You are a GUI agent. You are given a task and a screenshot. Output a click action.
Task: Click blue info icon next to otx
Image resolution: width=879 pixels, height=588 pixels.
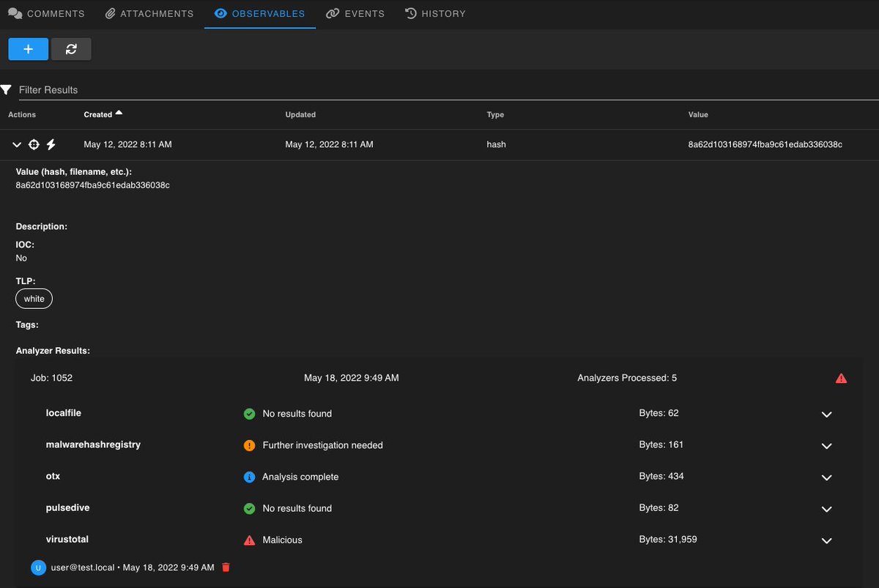pyautogui.click(x=249, y=476)
